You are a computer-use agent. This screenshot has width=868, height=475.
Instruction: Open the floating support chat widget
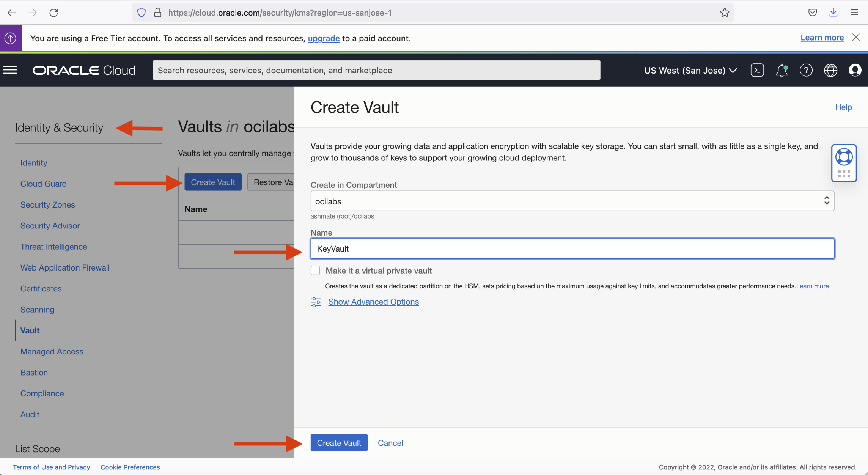click(844, 163)
